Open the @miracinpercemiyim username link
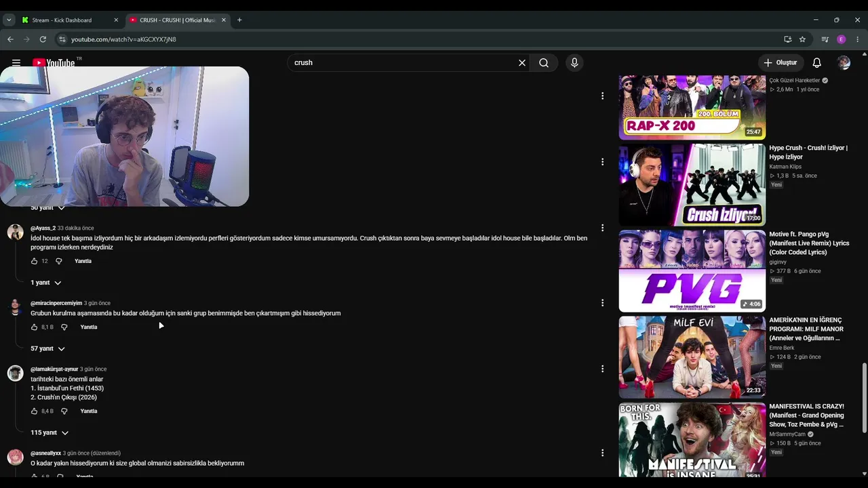This screenshot has width=868, height=488. (56, 303)
